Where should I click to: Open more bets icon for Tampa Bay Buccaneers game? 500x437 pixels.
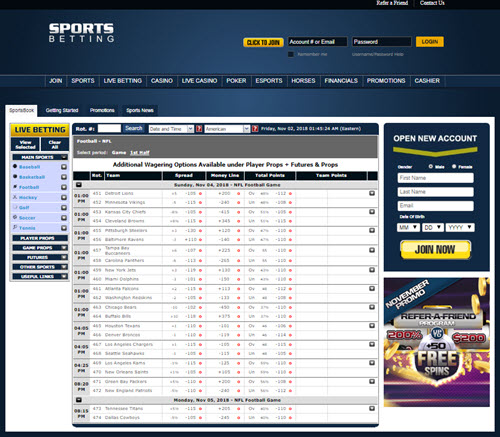coord(372,250)
